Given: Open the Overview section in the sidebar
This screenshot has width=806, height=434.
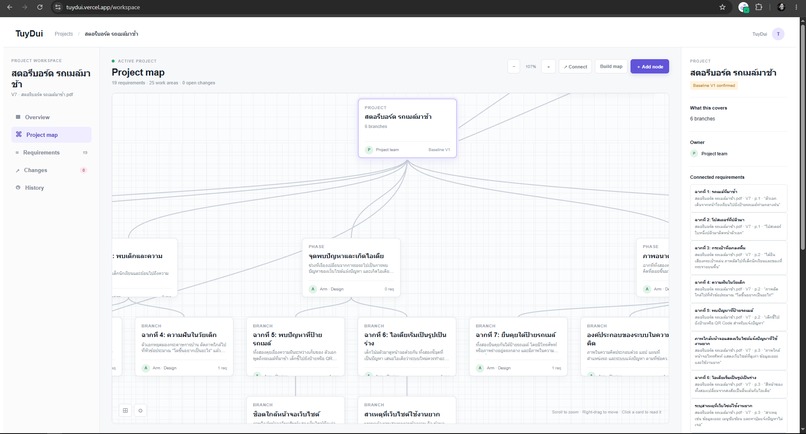Looking at the screenshot, I should [51, 117].
